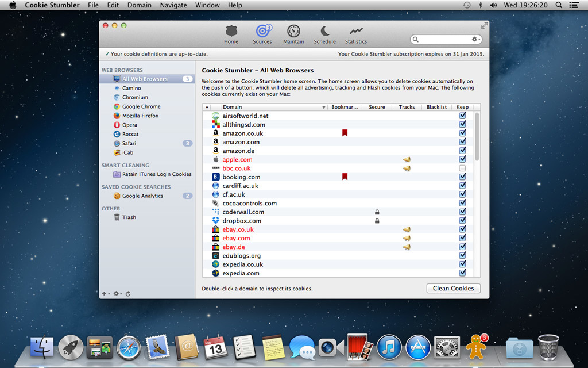Sort by the Bookmar... column header
The width and height of the screenshot is (588, 368).
[345, 107]
